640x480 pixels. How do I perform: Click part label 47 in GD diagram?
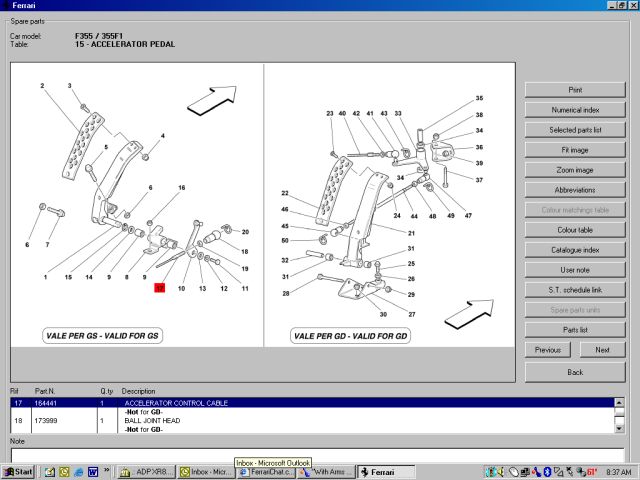tap(468, 216)
